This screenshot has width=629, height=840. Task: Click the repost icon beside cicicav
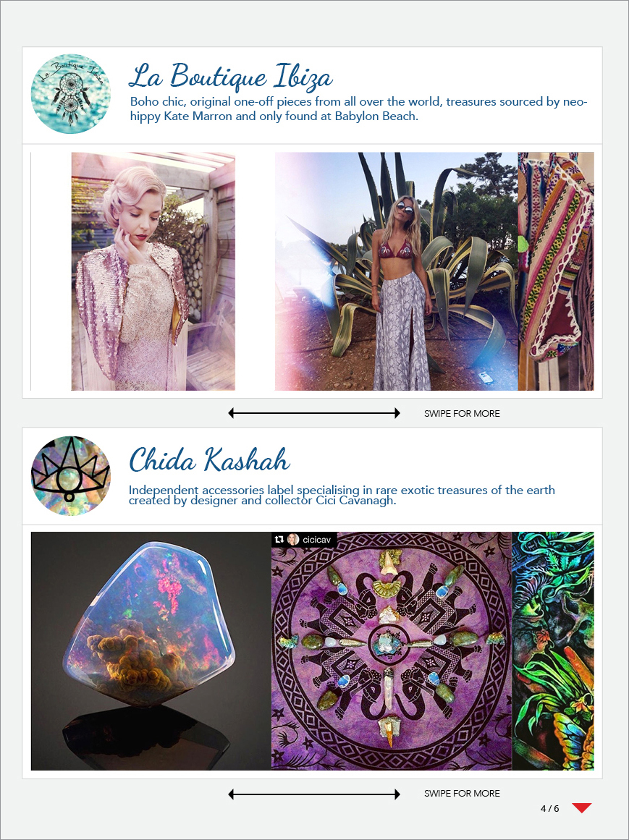pos(279,540)
